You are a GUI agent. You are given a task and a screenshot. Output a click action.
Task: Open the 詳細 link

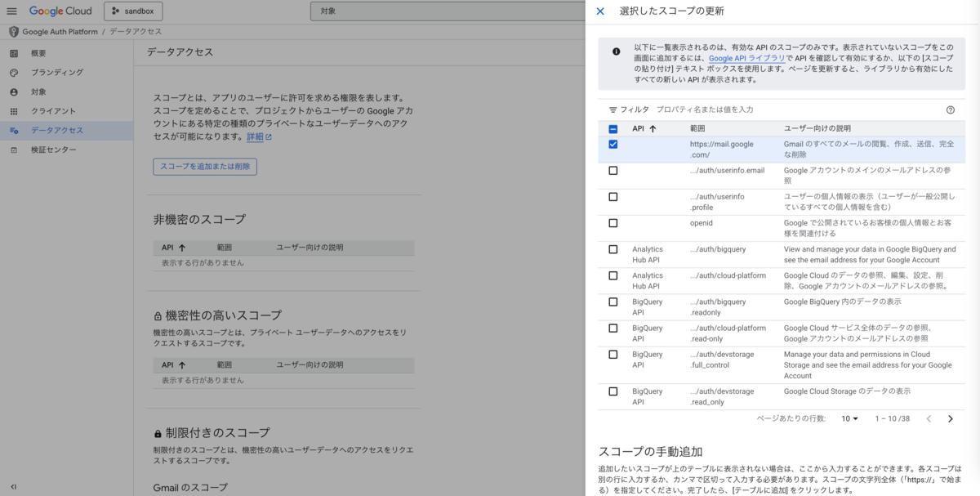pos(259,136)
